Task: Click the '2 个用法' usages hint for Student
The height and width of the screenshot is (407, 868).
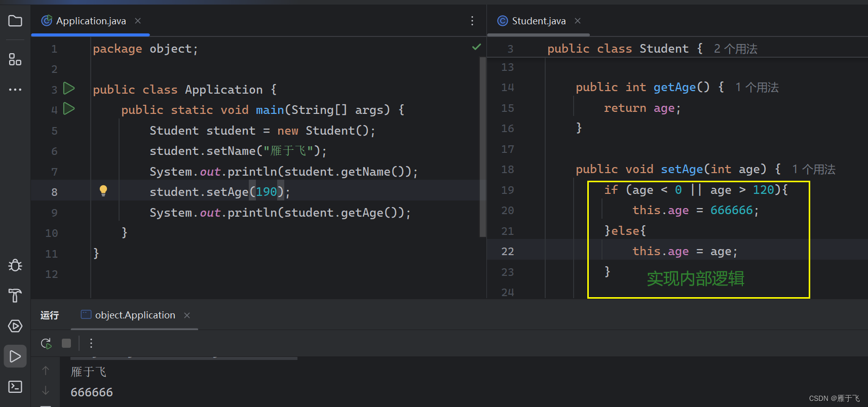Action: (736, 49)
